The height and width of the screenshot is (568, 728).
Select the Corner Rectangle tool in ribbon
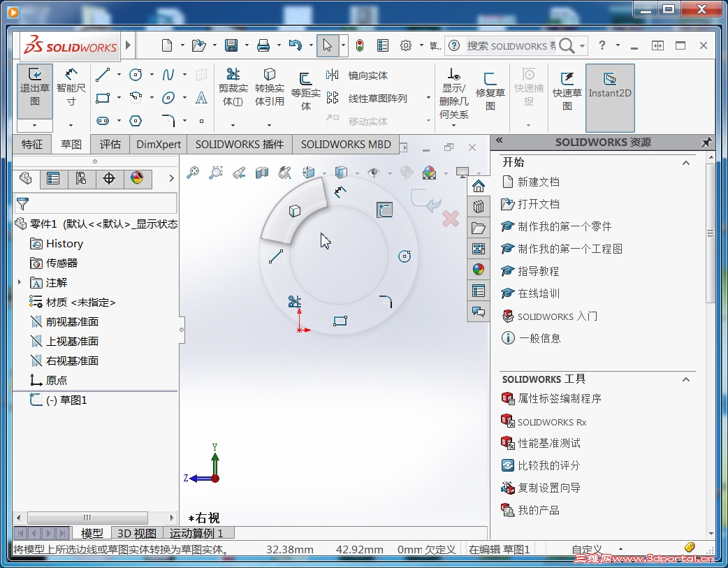(103, 98)
